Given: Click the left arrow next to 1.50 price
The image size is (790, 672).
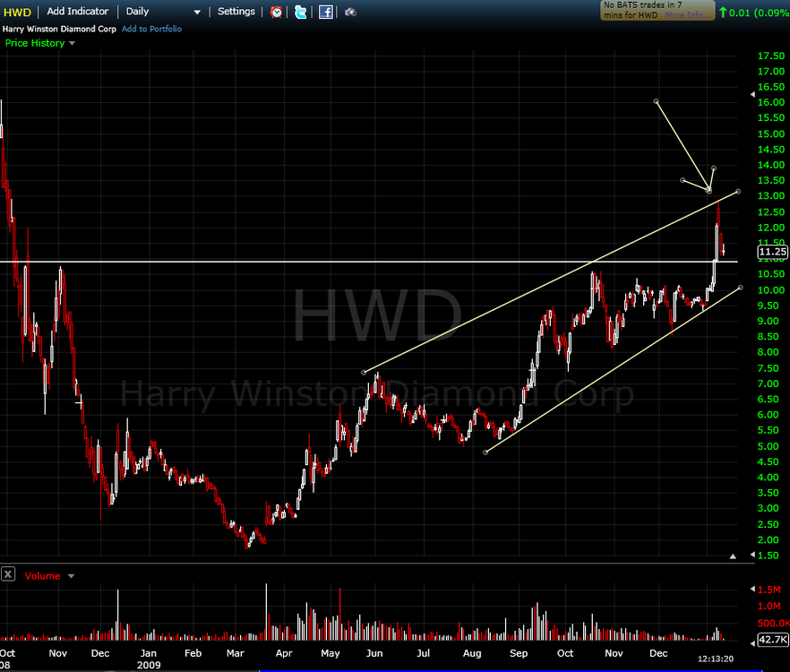Looking at the screenshot, I should [752, 555].
